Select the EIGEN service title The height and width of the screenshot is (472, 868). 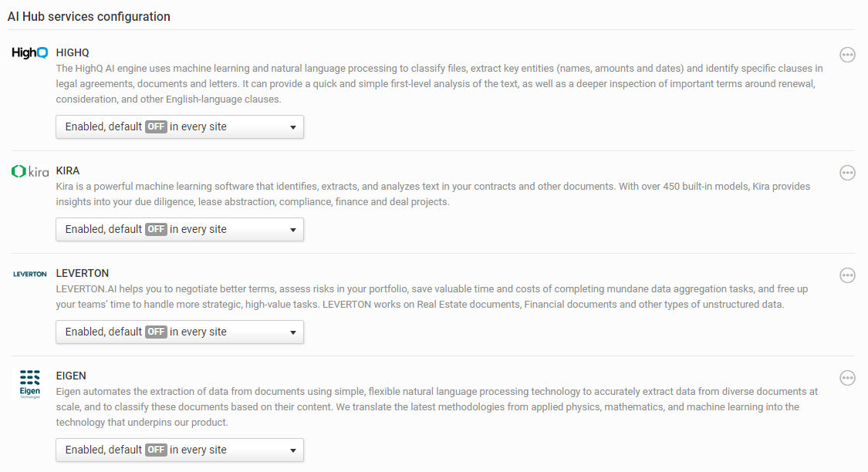pyautogui.click(x=71, y=376)
